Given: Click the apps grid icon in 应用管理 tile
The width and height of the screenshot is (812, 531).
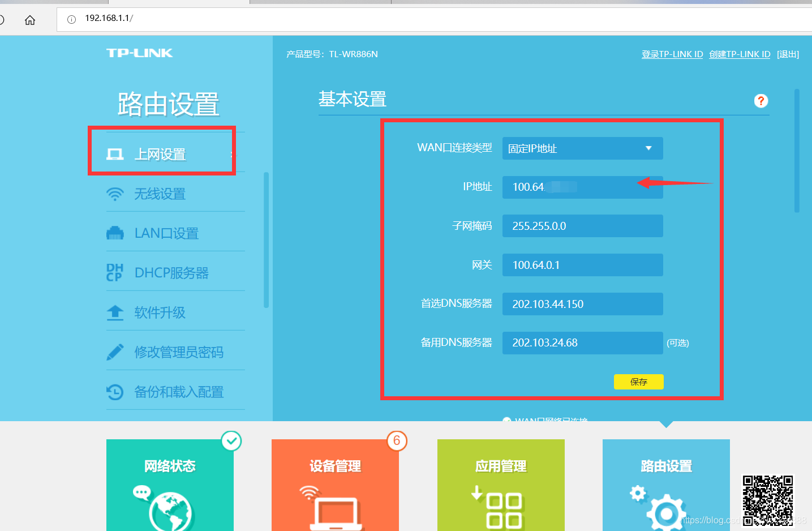Looking at the screenshot, I should click(504, 511).
